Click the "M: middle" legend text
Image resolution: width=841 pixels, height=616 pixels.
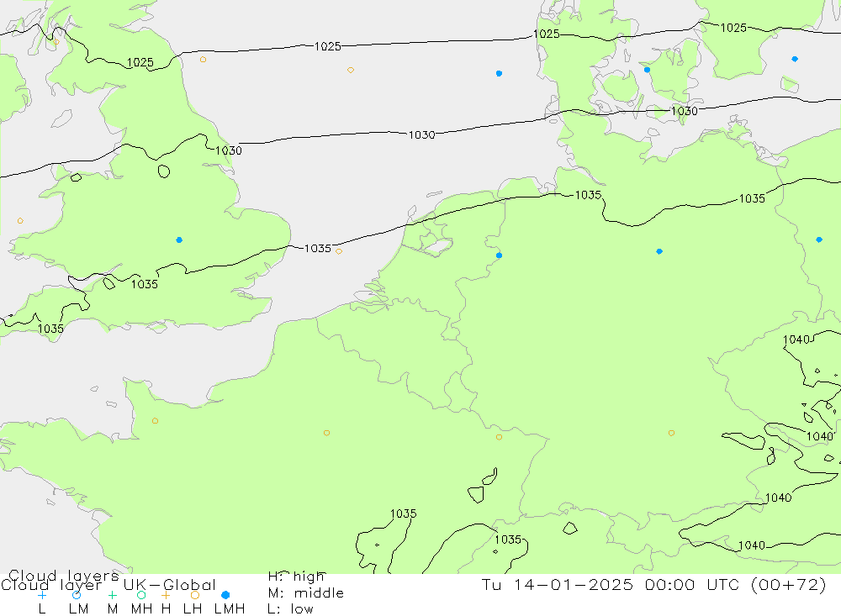tap(306, 593)
